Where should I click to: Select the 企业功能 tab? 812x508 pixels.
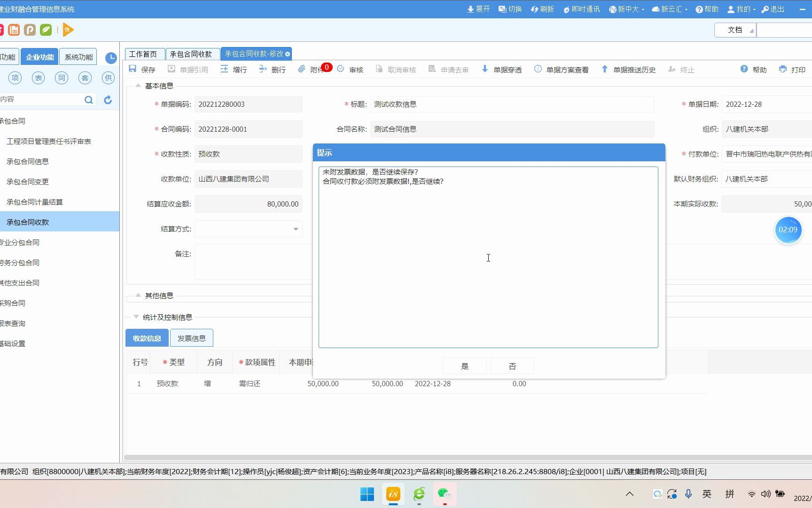(39, 57)
